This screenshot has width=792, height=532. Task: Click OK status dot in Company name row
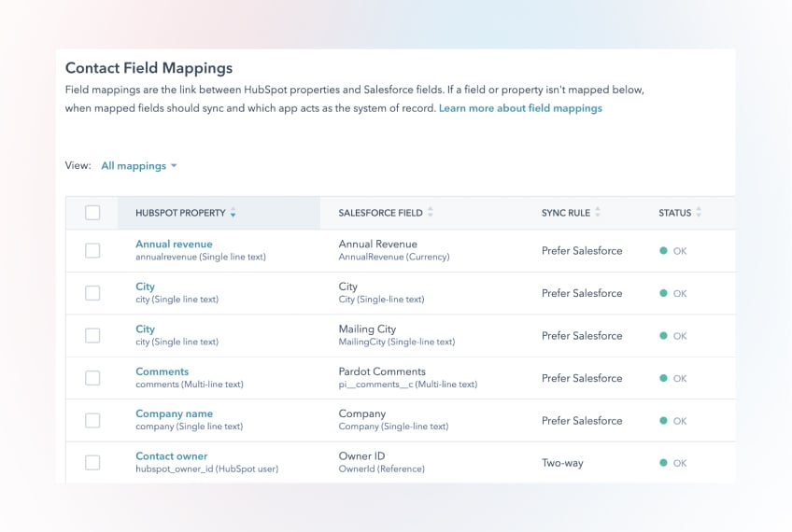click(x=664, y=421)
